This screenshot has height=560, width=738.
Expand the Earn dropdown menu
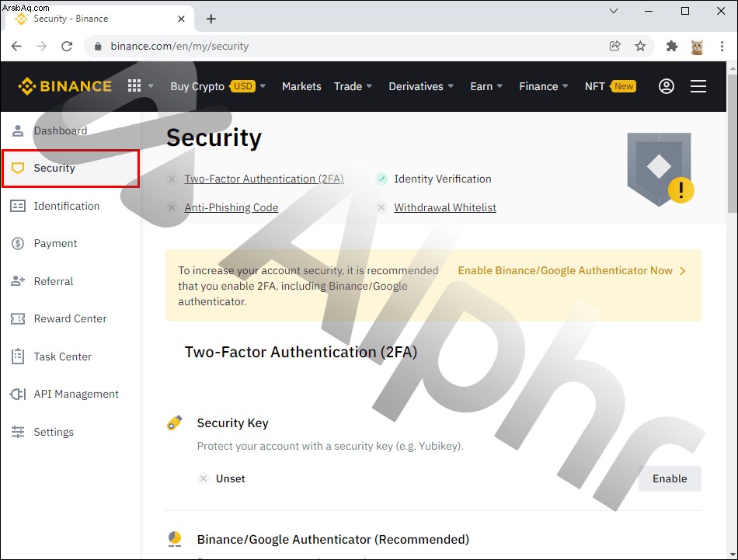pos(500,86)
